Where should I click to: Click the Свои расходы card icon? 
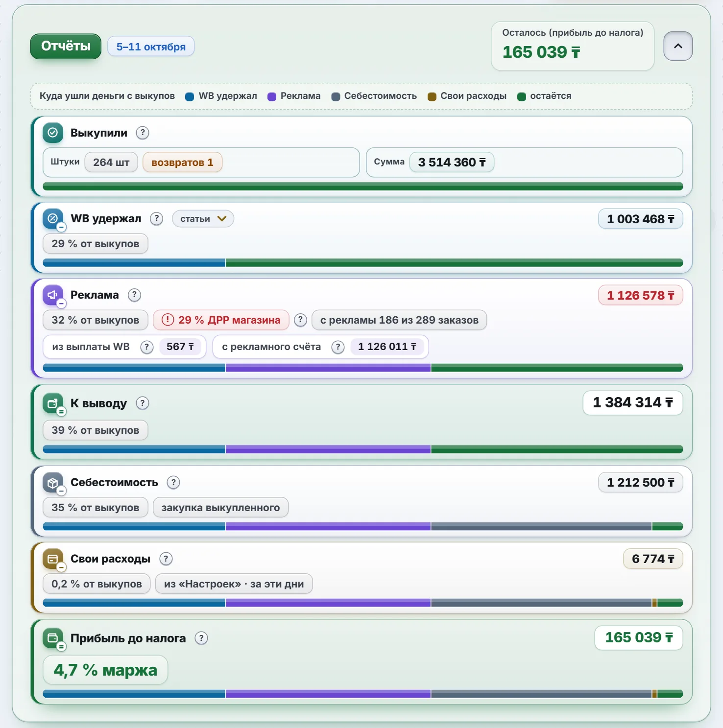point(53,559)
